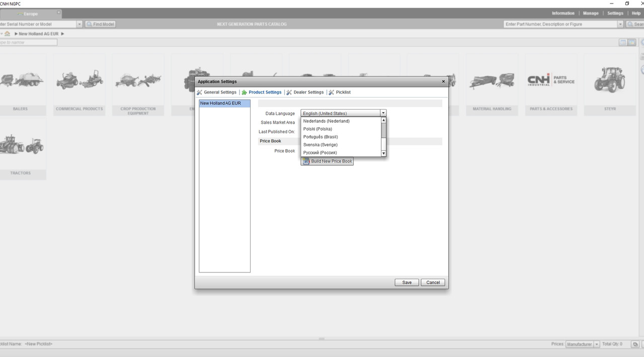Click the language list scrollbar thumb
This screenshot has height=357, width=644.
[383, 130]
